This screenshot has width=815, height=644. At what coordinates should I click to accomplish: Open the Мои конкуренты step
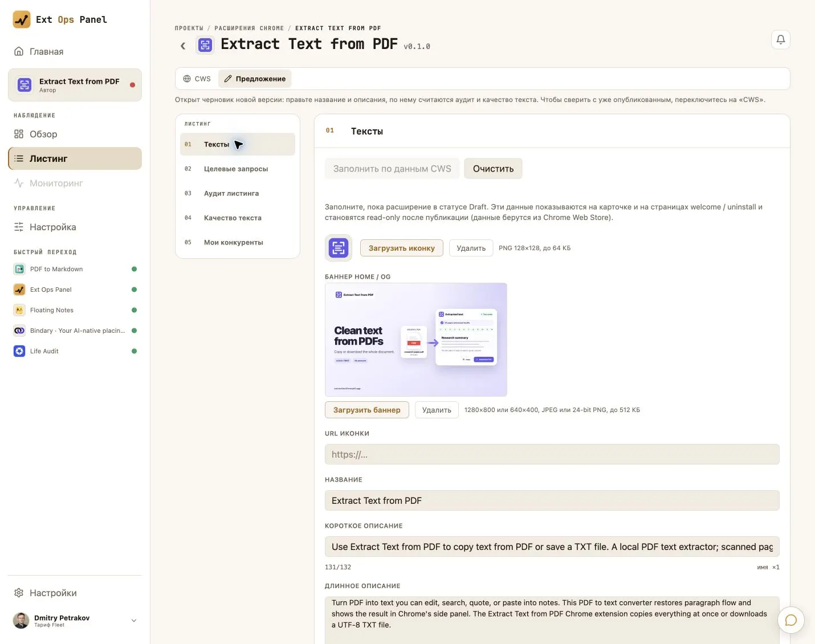[238, 242]
